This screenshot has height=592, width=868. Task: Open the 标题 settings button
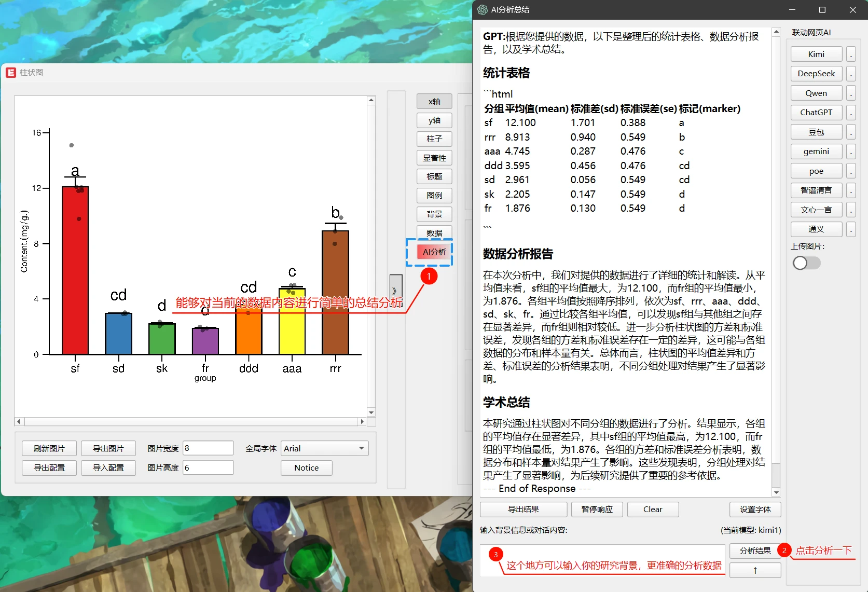434,177
